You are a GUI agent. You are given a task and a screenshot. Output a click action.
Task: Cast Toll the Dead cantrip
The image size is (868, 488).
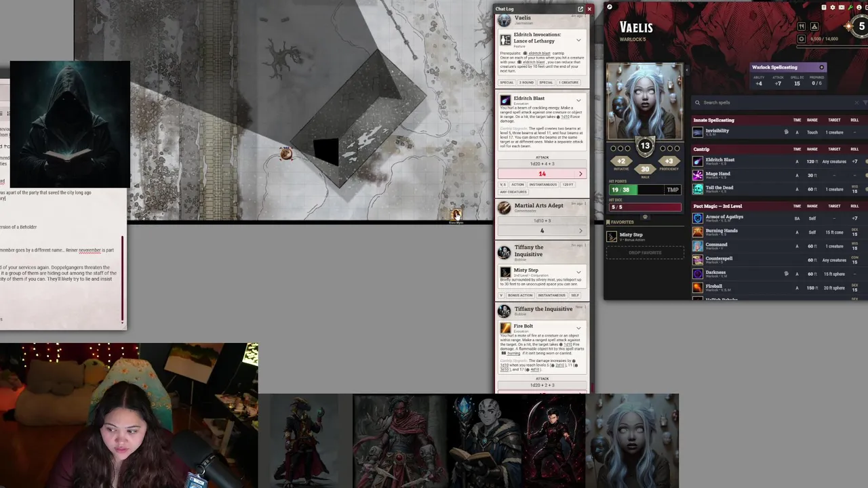698,189
